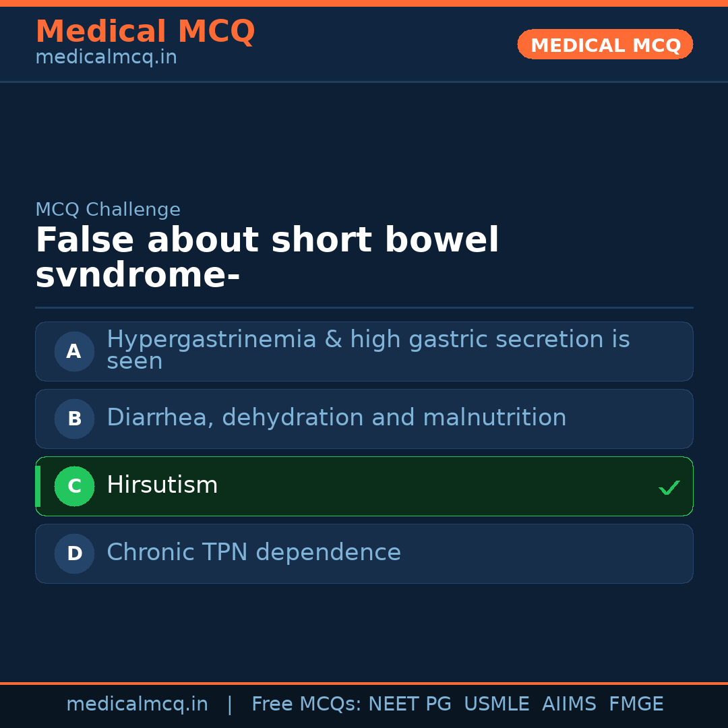Click the green C circle icon
The width and height of the screenshot is (728, 728).
tap(74, 486)
